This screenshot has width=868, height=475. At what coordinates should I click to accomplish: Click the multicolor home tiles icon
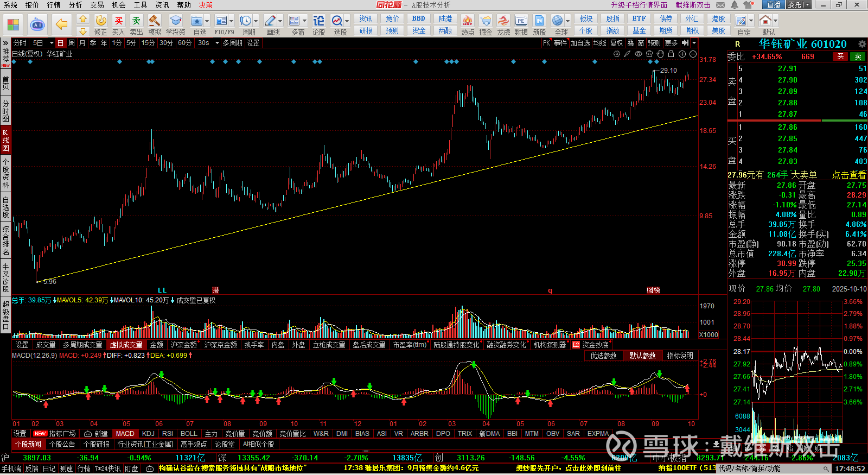coord(14,25)
